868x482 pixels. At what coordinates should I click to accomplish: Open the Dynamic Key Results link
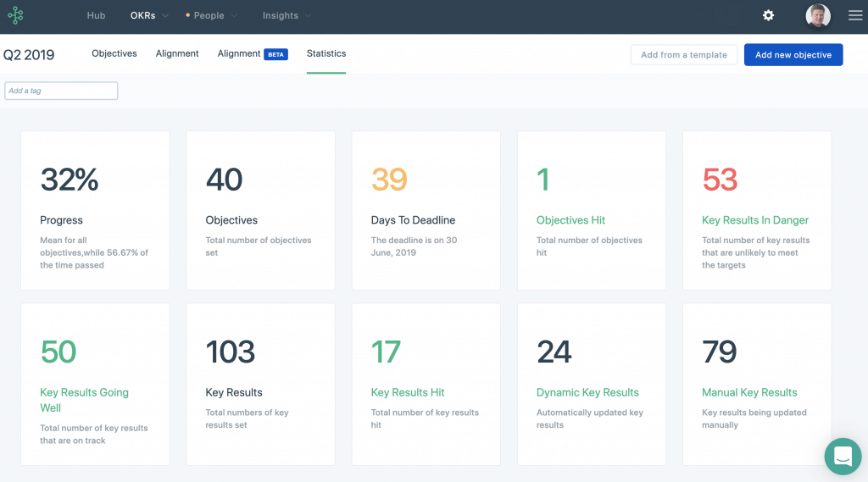[587, 392]
